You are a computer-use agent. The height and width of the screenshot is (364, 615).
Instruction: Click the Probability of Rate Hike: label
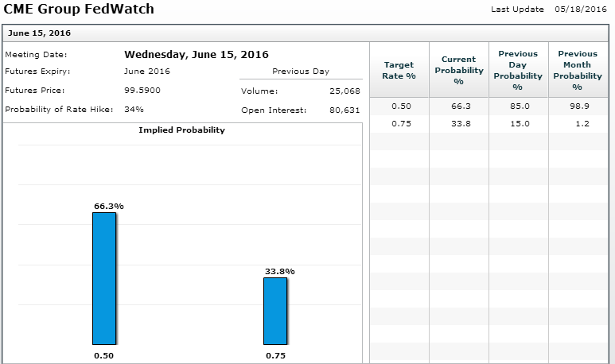coord(59,110)
